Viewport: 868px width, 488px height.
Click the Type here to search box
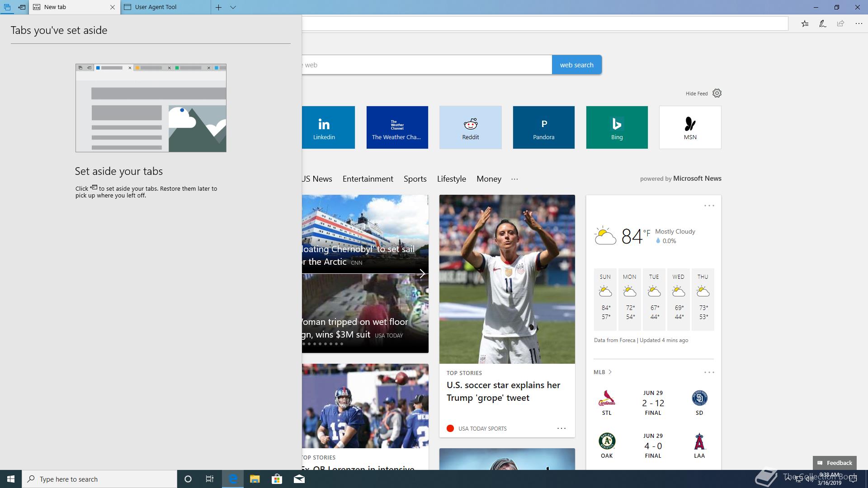99,479
